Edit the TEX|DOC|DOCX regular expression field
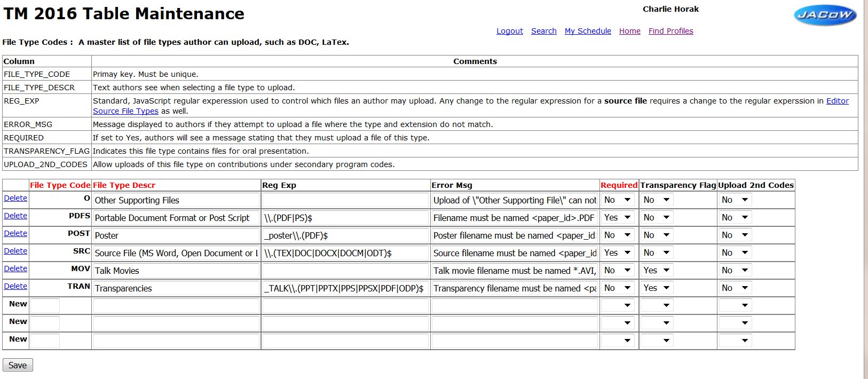 click(345, 253)
